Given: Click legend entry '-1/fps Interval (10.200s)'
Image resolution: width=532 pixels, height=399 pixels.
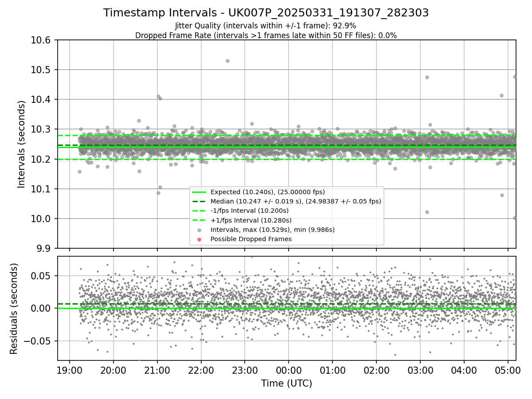Looking at the screenshot, I should click(x=250, y=211).
